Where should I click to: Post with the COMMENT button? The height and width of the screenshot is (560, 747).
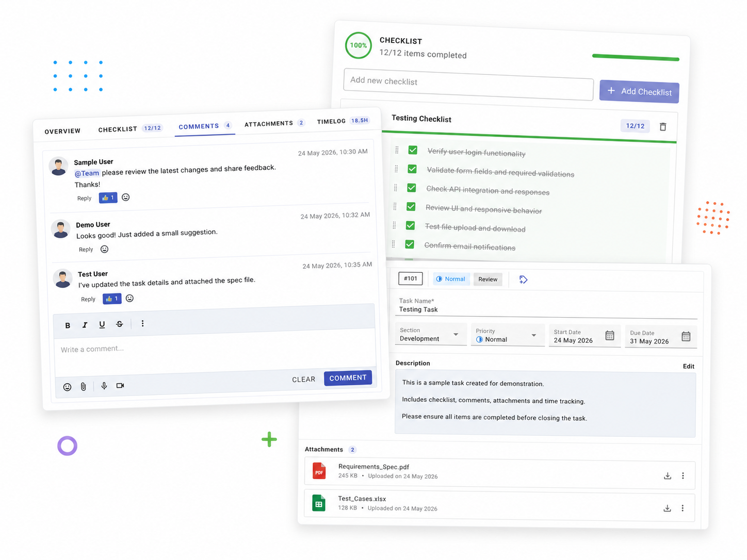[x=348, y=378]
